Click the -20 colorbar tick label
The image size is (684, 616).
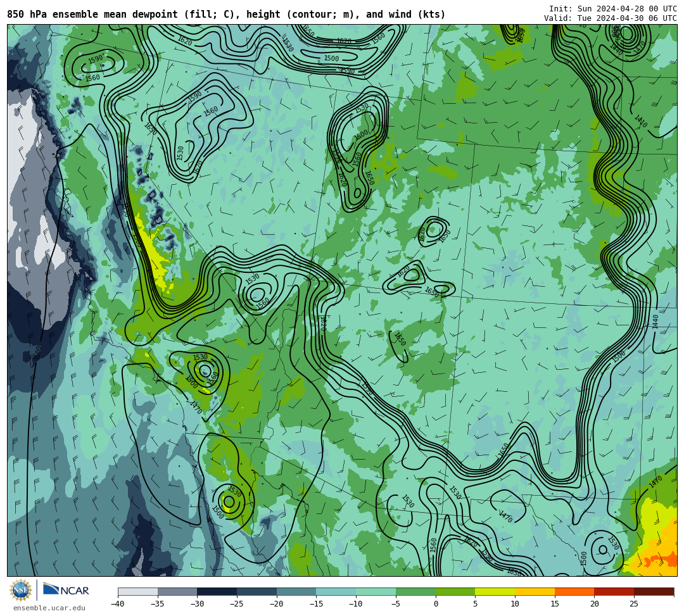(277, 604)
